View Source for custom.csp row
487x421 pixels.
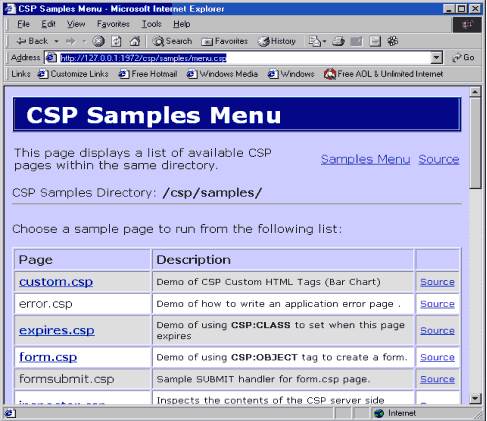437,282
